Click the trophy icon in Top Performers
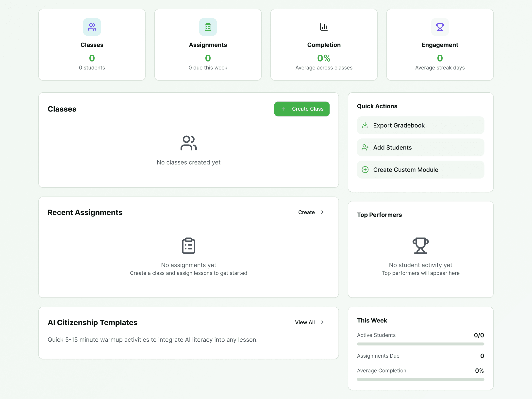This screenshot has height=399, width=532. 420,246
